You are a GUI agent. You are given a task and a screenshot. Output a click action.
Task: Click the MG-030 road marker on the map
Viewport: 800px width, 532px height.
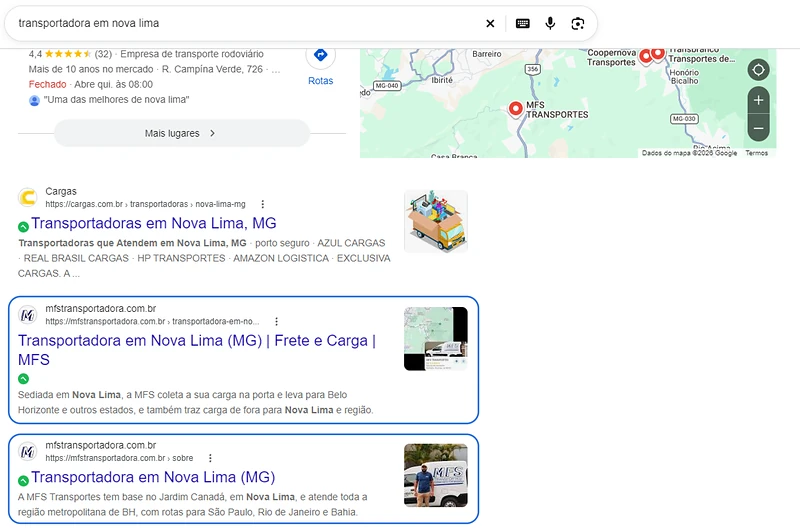point(684,119)
